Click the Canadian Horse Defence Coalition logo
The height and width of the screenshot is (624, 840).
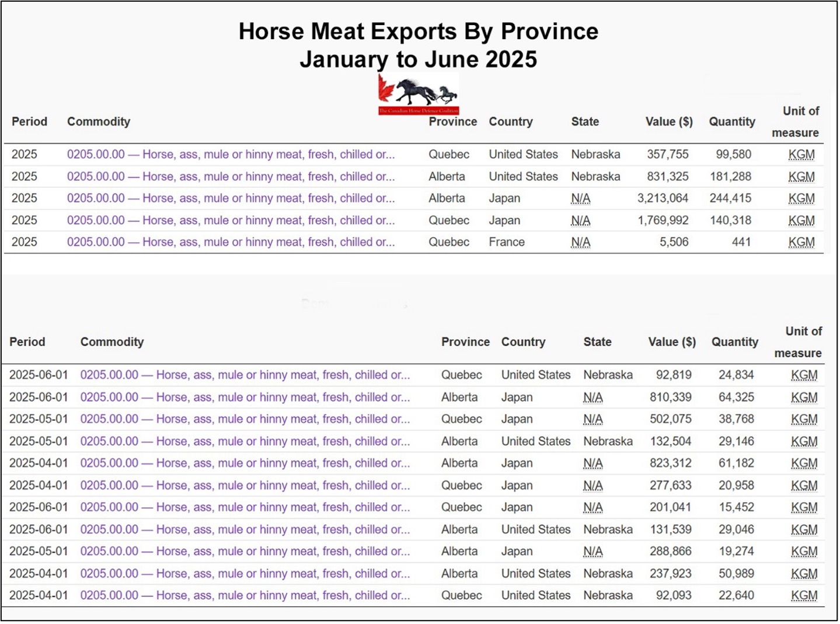tap(418, 95)
